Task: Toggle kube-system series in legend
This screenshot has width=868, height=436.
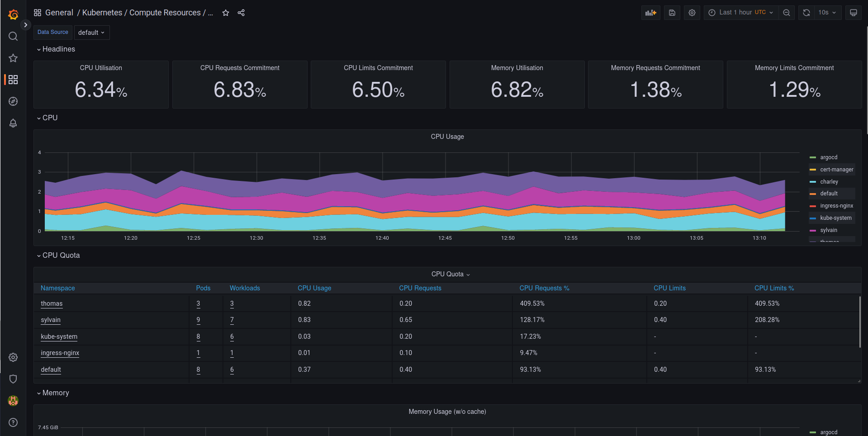Action: coord(836,218)
